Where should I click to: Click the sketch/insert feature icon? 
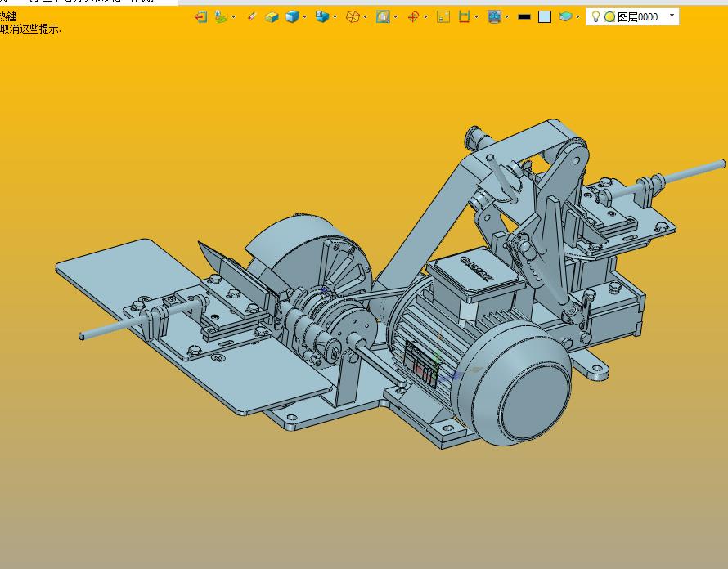(x=221, y=17)
